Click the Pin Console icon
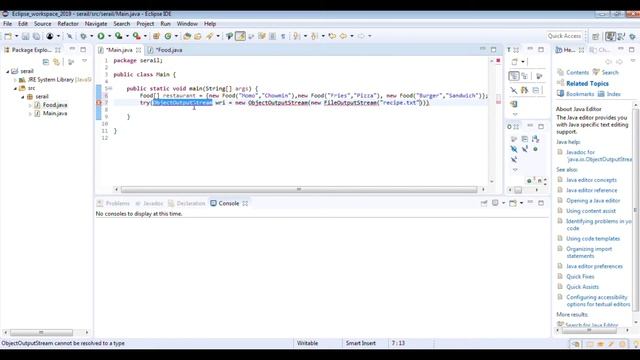This screenshot has width=640, height=360. click(484, 203)
